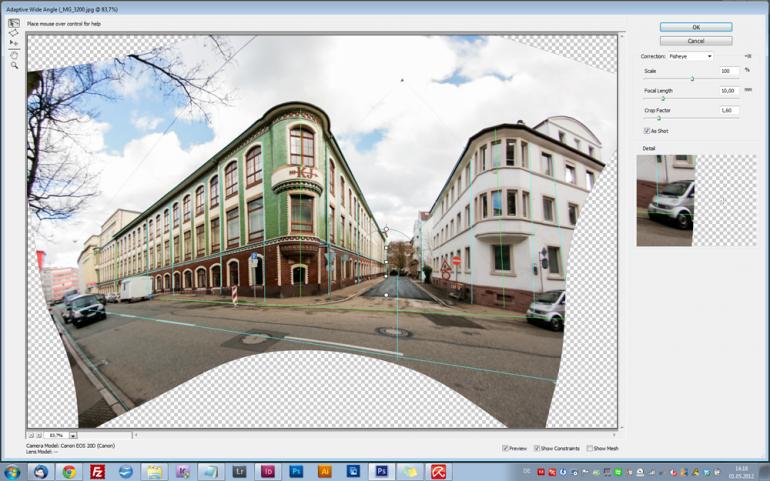This screenshot has height=481, width=770.
Task: Open the panel flyout menu beside Correction
Action: (747, 57)
